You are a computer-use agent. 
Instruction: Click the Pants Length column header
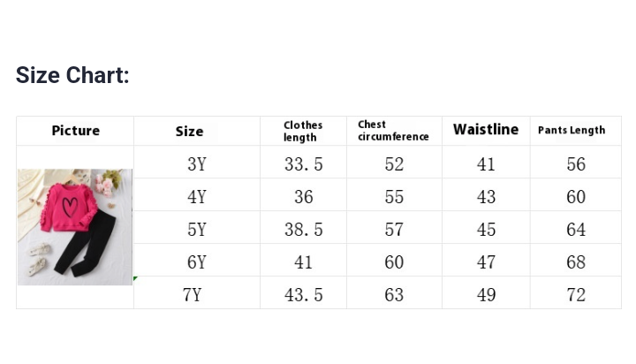coord(572,131)
